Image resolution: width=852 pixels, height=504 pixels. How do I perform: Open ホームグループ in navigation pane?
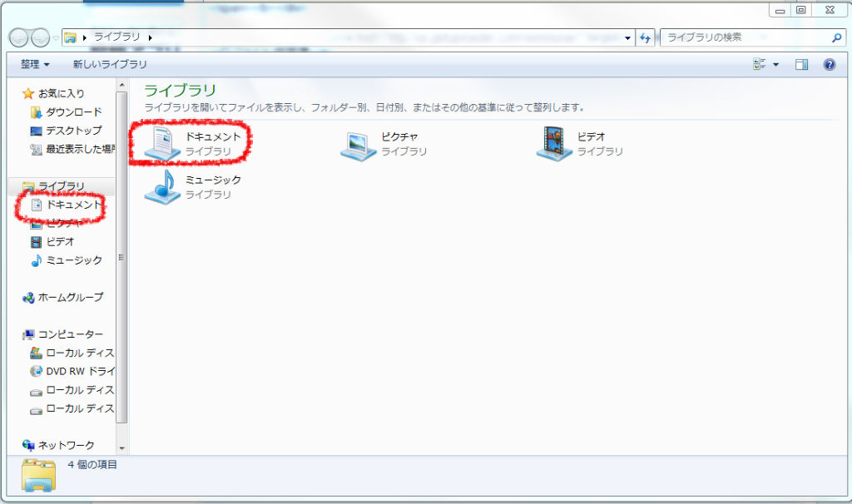tap(71, 297)
